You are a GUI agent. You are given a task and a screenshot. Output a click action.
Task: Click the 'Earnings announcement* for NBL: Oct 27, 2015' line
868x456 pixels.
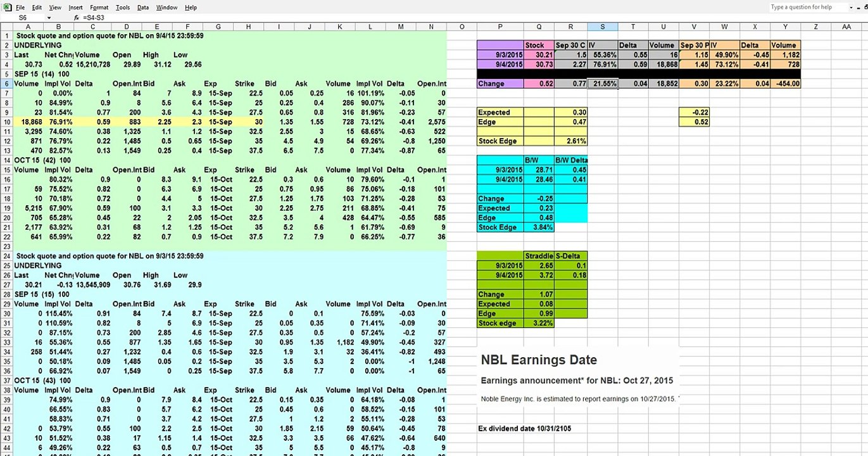(x=577, y=381)
